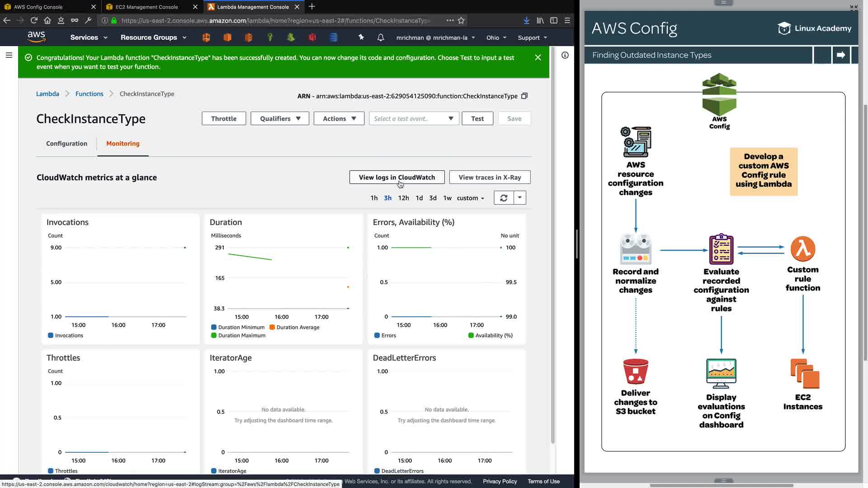868x488 pixels.
Task: Expand the Actions dropdown
Action: pyautogui.click(x=339, y=118)
